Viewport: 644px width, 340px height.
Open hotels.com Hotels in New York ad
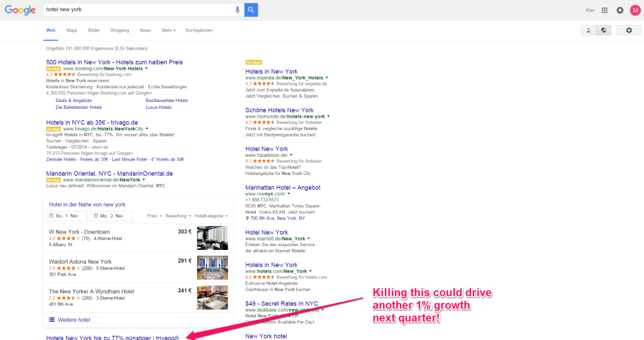(272, 265)
